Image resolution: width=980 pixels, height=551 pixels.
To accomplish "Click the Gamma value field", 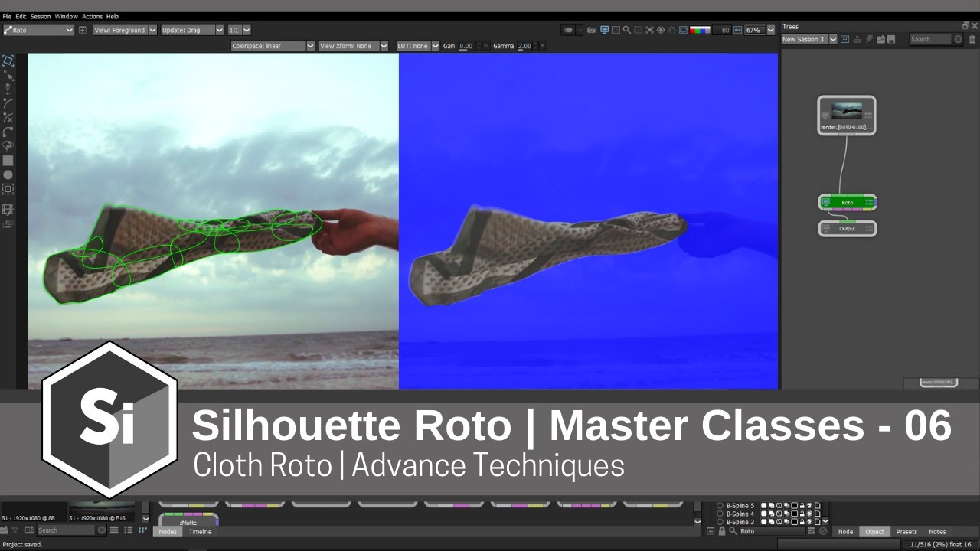I will (524, 46).
